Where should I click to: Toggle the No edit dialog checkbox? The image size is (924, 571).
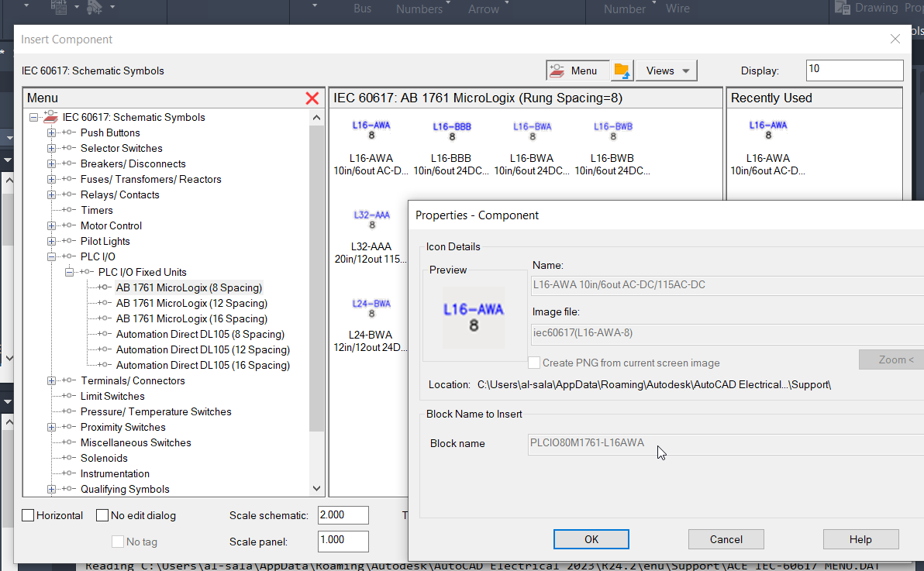(102, 514)
